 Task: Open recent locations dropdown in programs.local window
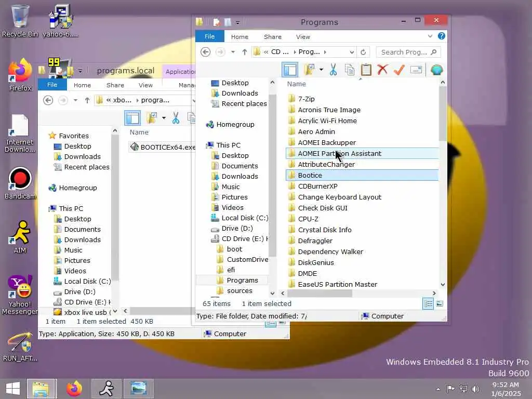click(75, 100)
